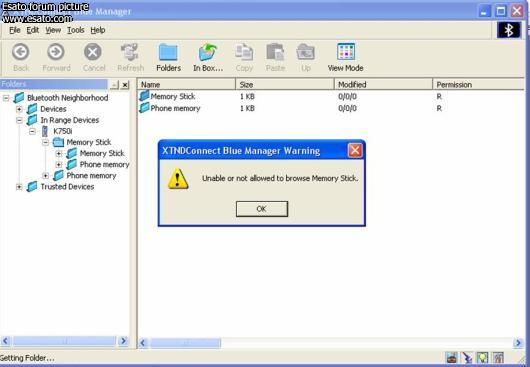The height and width of the screenshot is (367, 530).
Task: Click the Folders pane pin button
Action: click(x=115, y=84)
